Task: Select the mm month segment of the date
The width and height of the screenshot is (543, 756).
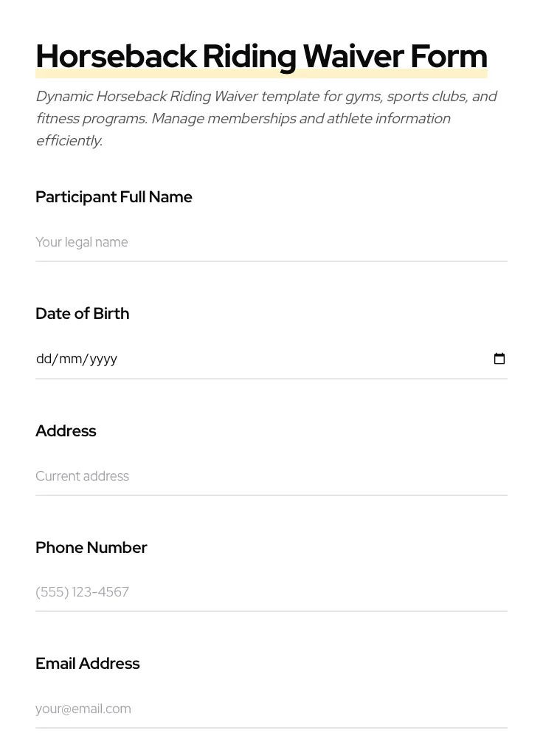Action: coord(70,359)
